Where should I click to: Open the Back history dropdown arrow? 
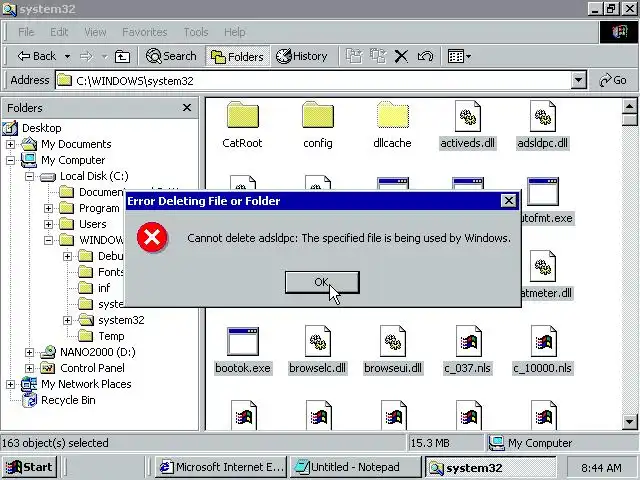(67, 56)
